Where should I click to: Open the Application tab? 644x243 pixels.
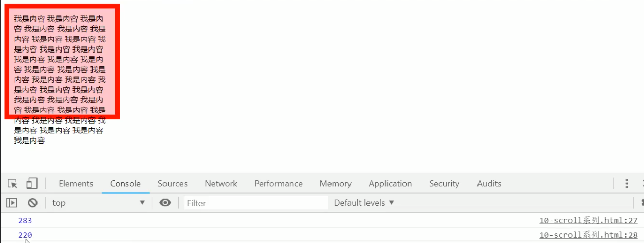coord(390,183)
